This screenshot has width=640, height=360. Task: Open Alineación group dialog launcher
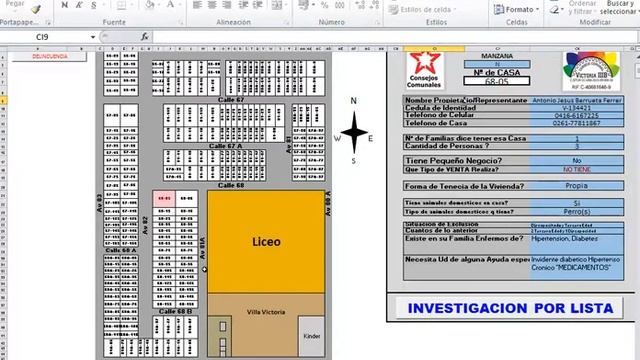point(286,22)
